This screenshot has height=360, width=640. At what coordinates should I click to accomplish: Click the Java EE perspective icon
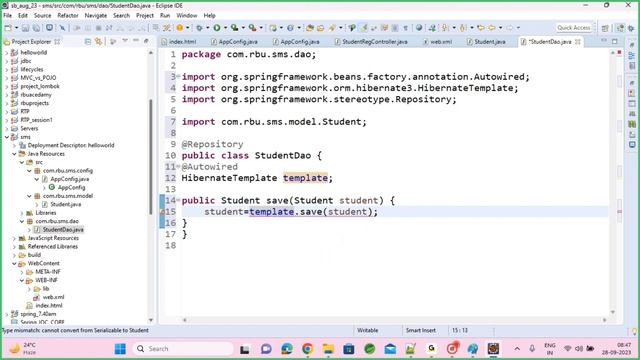click(x=620, y=28)
